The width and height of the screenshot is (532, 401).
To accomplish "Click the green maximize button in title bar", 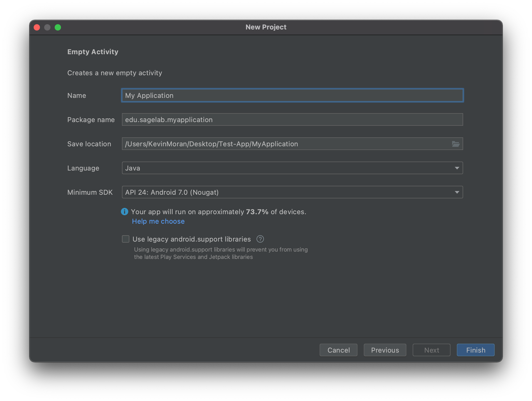I will [59, 27].
